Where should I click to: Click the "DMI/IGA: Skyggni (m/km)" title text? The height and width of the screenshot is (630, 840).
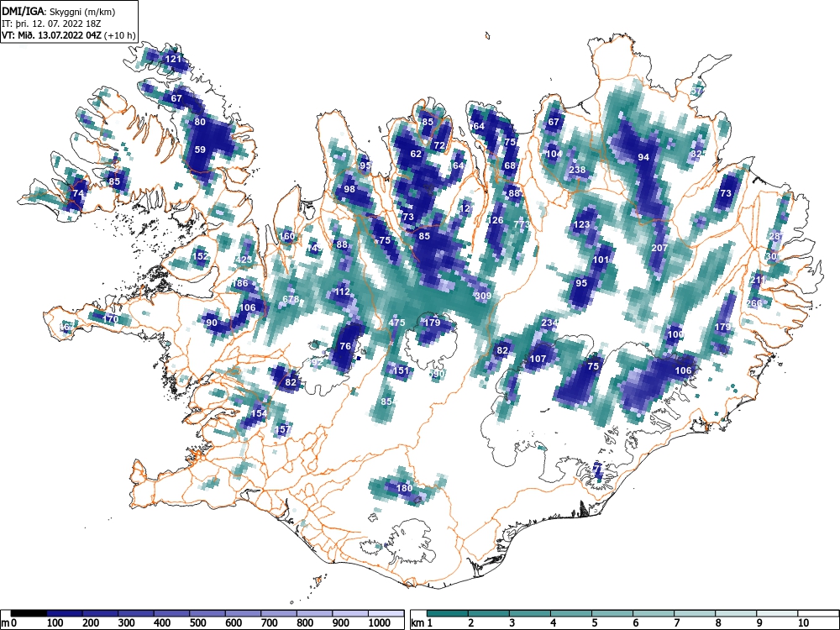59,12
